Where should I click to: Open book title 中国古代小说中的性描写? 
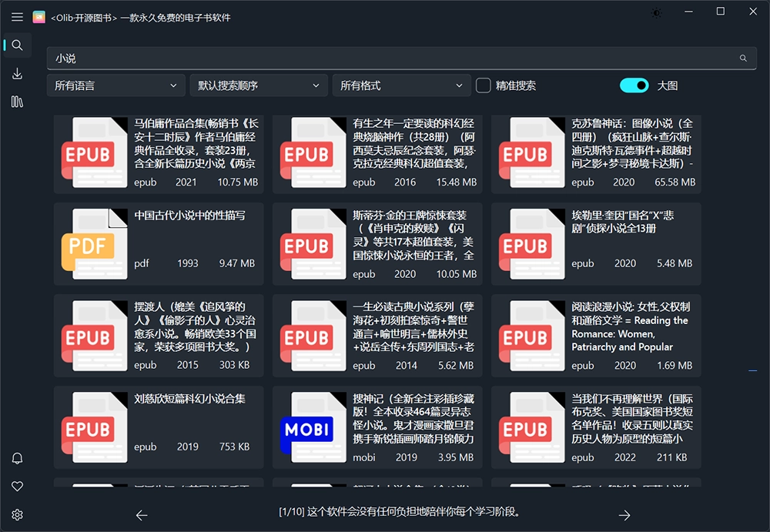pyautogui.click(x=189, y=215)
